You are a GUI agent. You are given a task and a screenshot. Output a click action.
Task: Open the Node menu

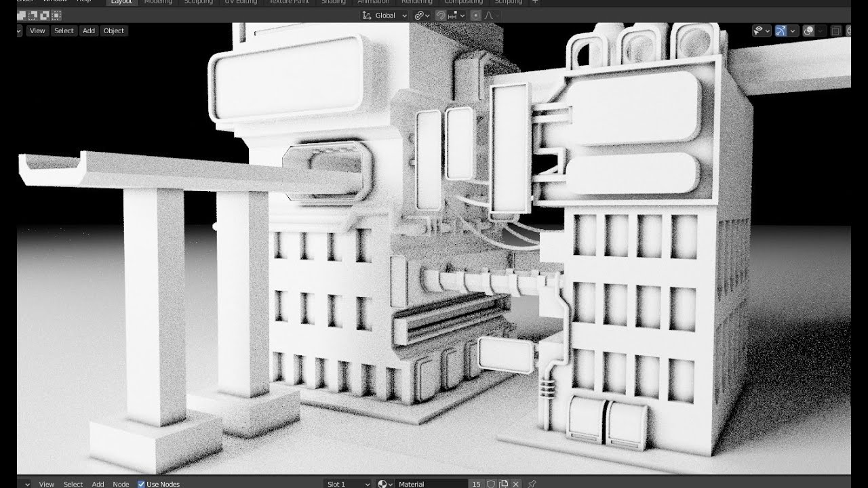tap(121, 484)
